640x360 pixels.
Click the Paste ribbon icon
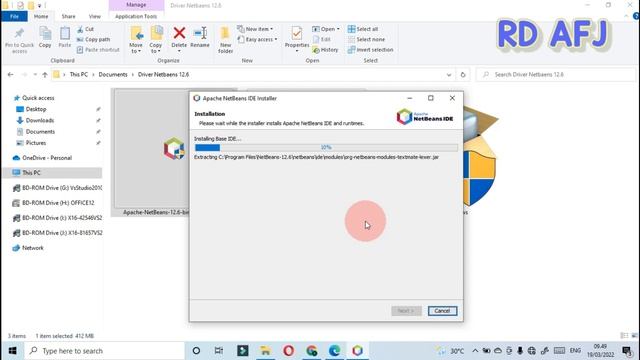point(64,38)
